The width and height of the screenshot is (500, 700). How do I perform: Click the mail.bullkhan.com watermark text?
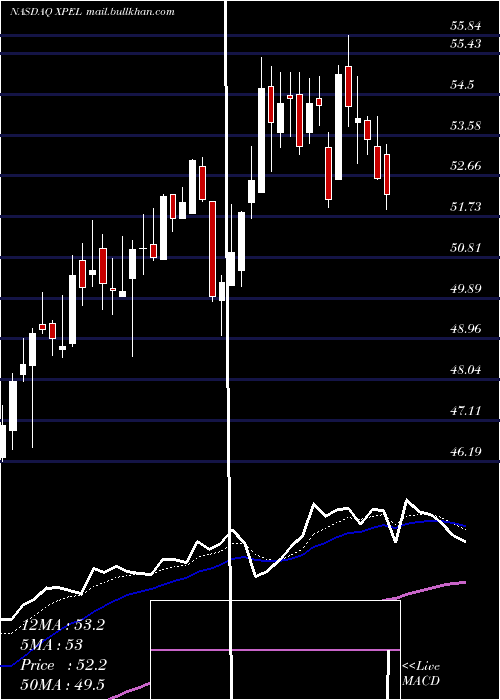coord(129,12)
